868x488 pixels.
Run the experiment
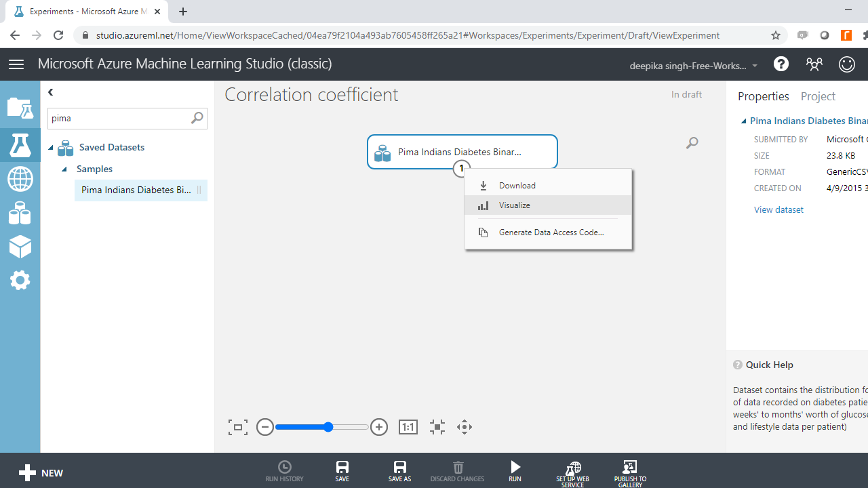pyautogui.click(x=515, y=471)
